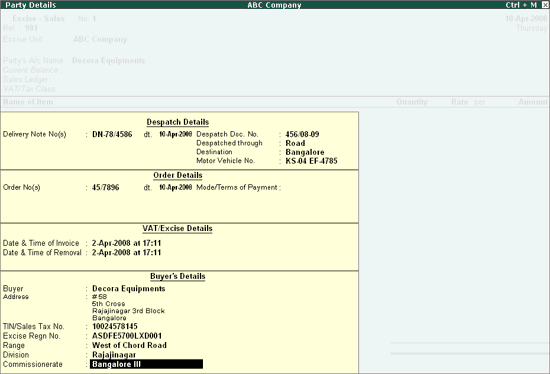Click the Destination field Bangalore
Image resolution: width=550 pixels, height=374 pixels.
pos(304,152)
